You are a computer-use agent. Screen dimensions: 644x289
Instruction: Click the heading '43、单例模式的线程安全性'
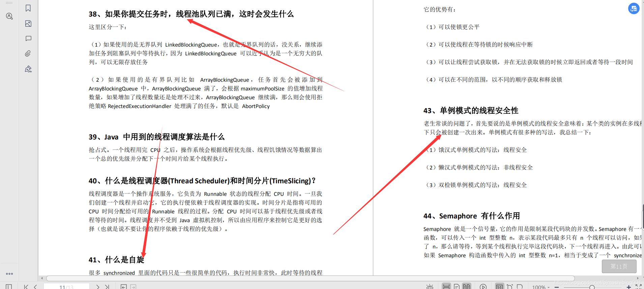pyautogui.click(x=471, y=110)
